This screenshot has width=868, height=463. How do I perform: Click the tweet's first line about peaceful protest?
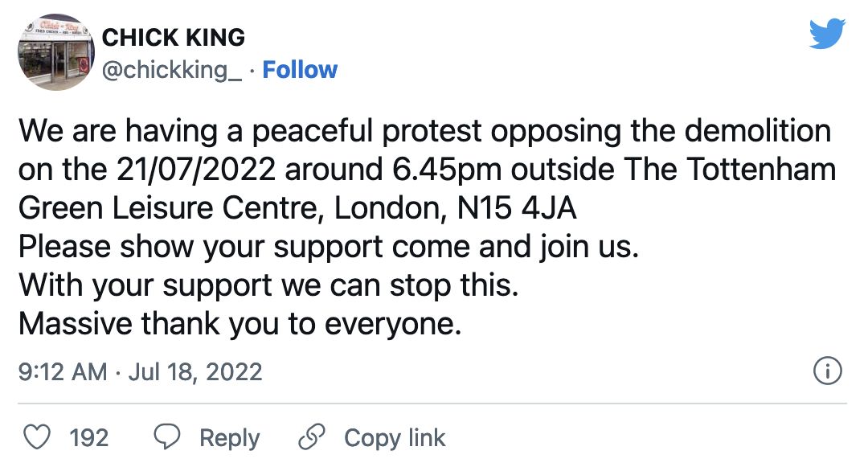(424, 132)
